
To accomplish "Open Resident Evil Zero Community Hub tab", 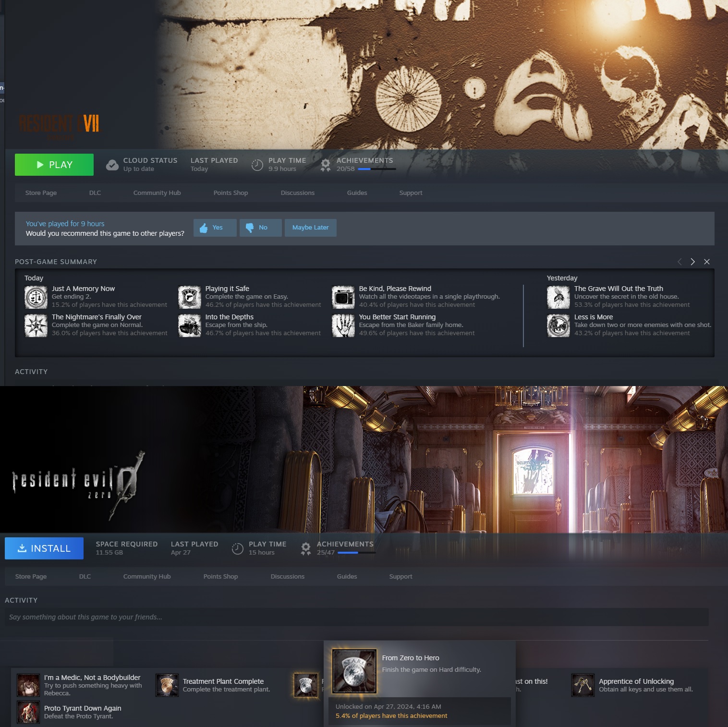I will 147,577.
